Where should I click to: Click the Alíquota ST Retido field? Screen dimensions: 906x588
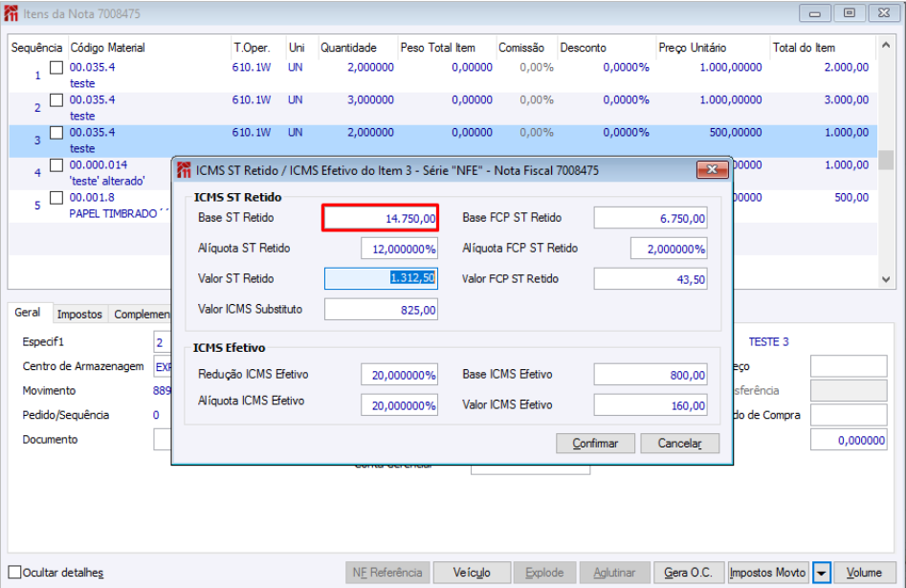click(x=399, y=249)
